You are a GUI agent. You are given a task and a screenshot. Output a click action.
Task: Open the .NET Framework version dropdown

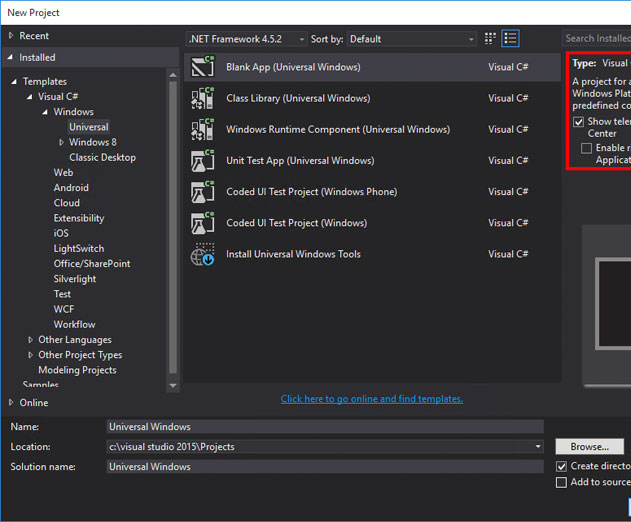[x=246, y=39]
